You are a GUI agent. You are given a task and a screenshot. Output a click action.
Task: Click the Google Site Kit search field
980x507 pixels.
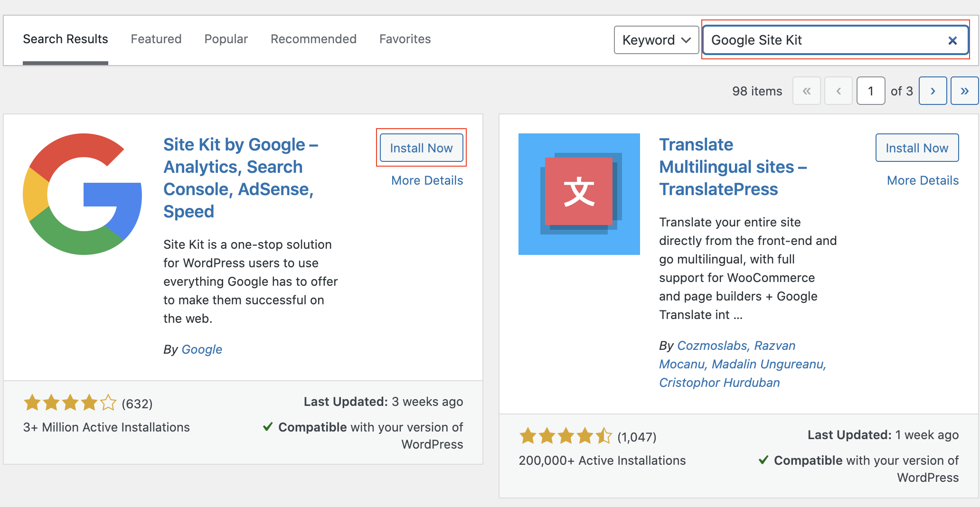[826, 40]
